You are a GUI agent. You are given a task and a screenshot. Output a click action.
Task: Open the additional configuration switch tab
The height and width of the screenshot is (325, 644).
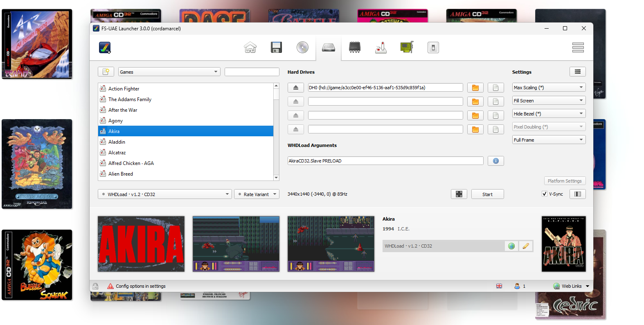tap(433, 47)
